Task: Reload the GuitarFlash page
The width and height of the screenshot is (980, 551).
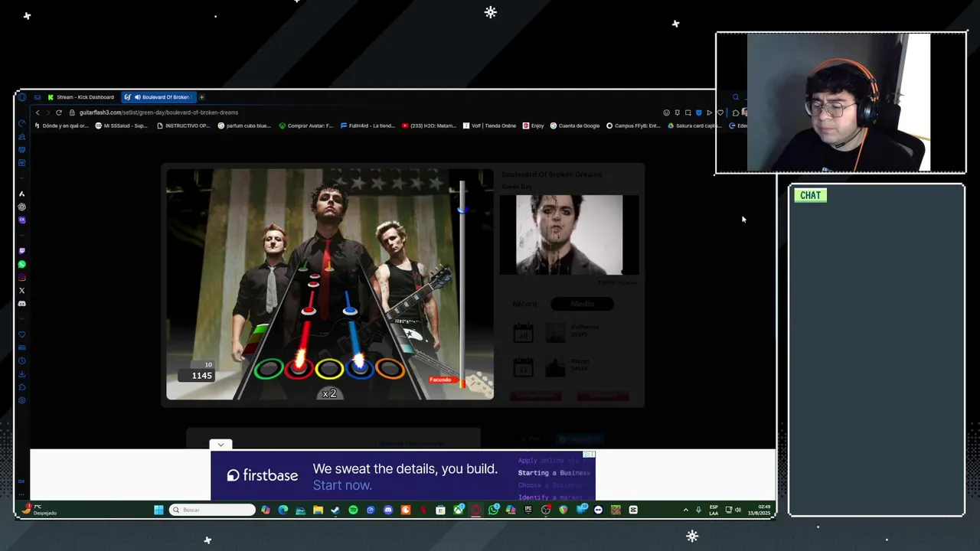Action: 58,112
